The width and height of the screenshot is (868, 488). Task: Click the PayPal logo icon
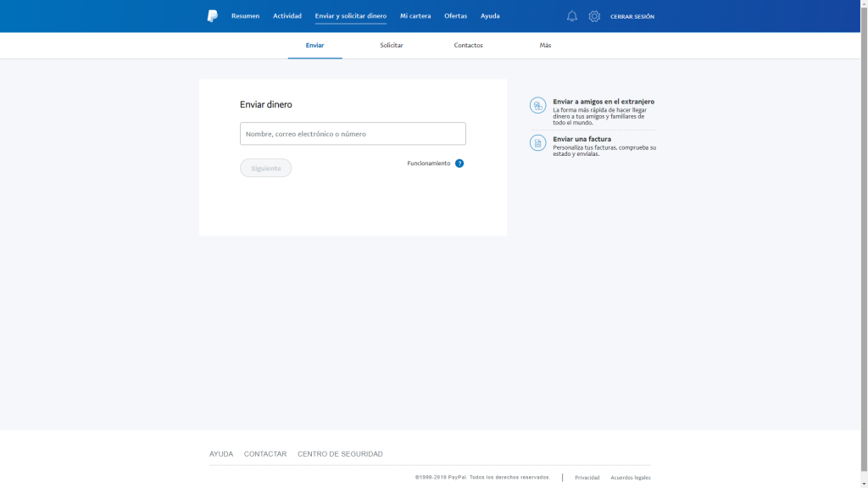tap(212, 16)
